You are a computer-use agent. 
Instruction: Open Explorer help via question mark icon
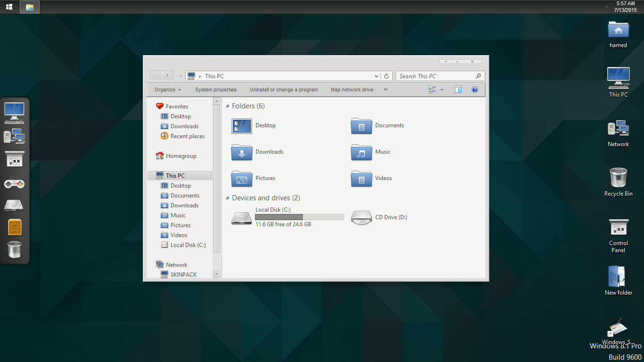pos(475,90)
